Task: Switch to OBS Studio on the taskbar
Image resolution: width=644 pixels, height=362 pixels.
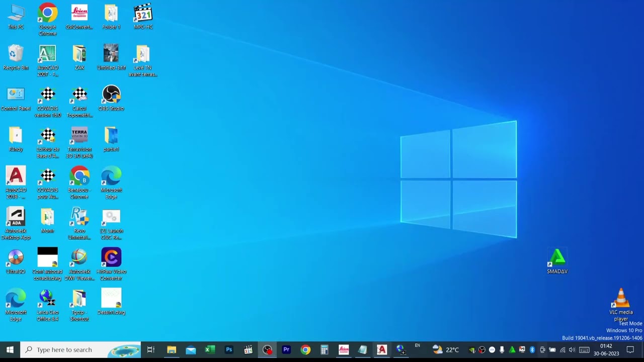Action: point(267,349)
